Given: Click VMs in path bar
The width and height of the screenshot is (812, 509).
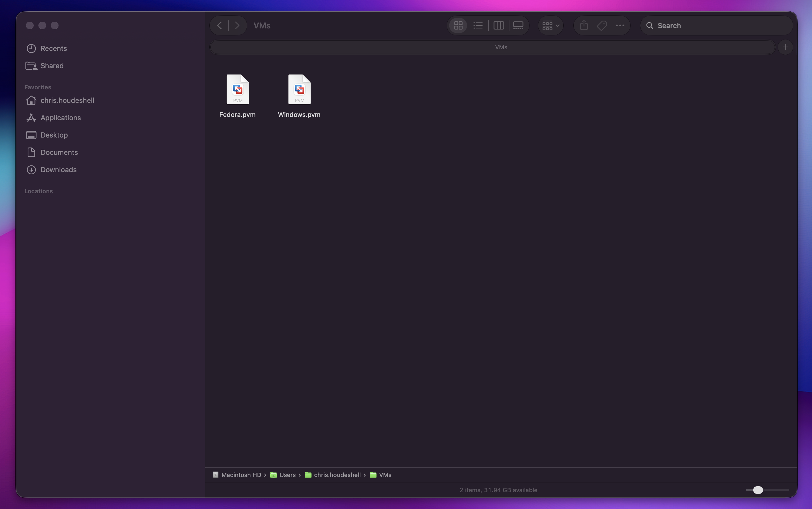Looking at the screenshot, I should click(x=381, y=475).
